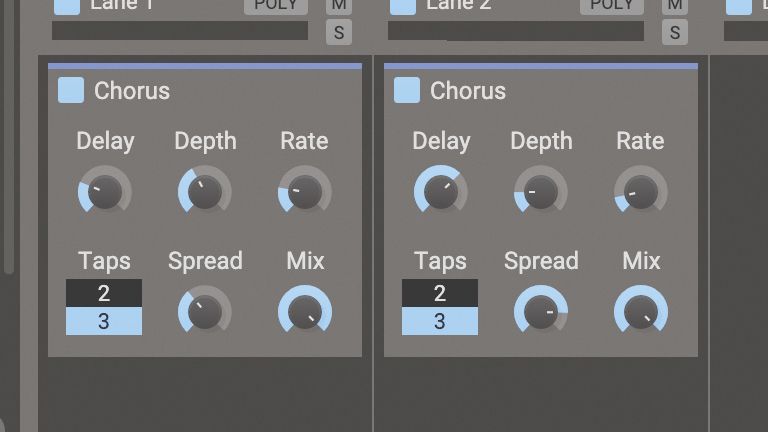
Task: Open the Lane 2 POLY mode selector
Action: 612,5
